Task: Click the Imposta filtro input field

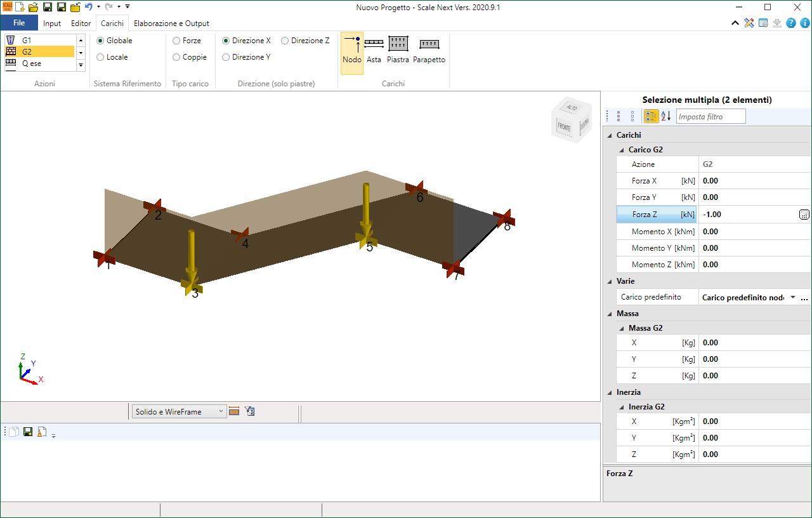Action: click(710, 116)
